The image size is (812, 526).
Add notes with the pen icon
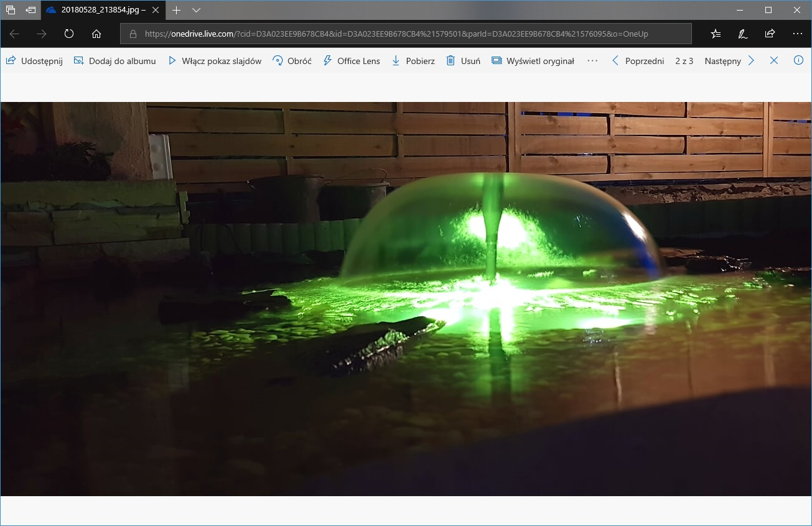tap(743, 34)
